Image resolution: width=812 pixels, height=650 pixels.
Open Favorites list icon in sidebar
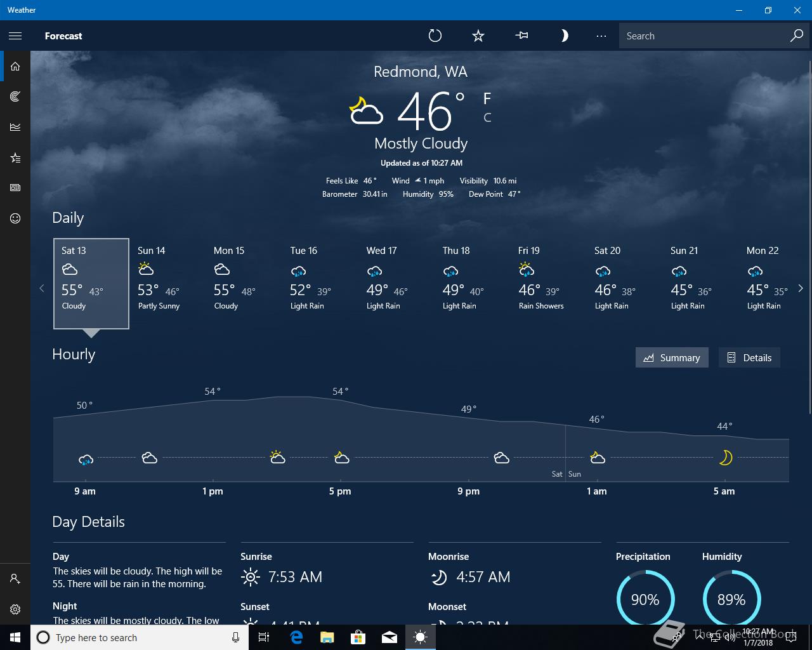15,157
